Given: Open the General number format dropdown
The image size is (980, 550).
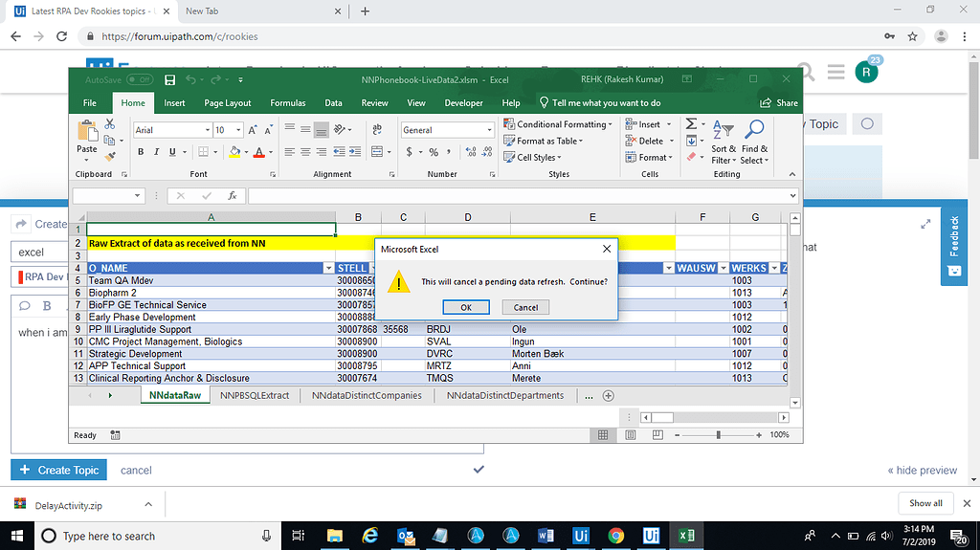Looking at the screenshot, I should click(x=489, y=130).
